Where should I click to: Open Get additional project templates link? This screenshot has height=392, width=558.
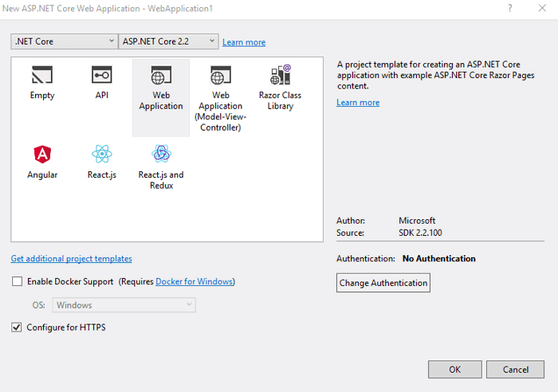[72, 259]
